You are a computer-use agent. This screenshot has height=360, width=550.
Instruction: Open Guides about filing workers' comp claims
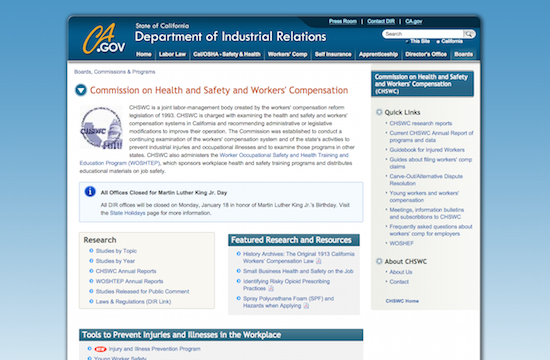click(x=431, y=163)
